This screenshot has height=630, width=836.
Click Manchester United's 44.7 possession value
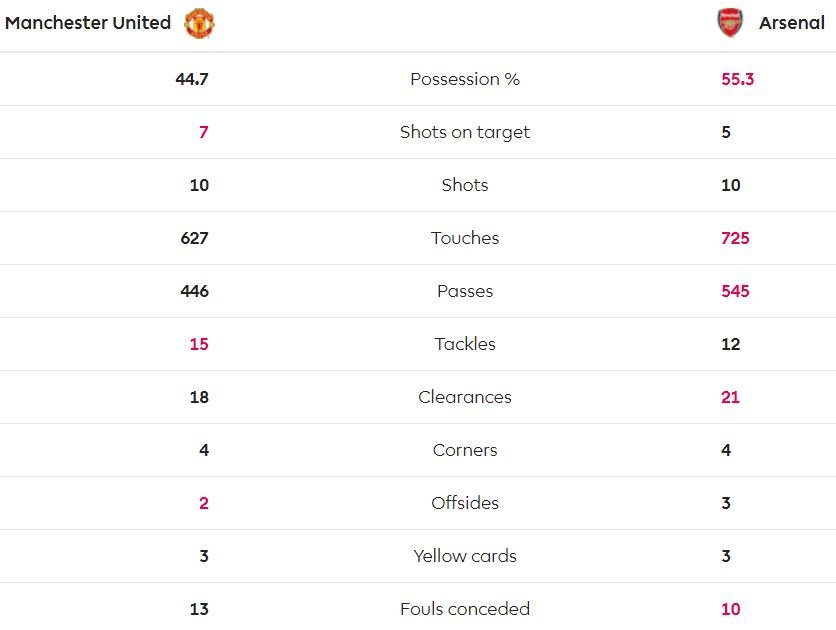point(192,79)
